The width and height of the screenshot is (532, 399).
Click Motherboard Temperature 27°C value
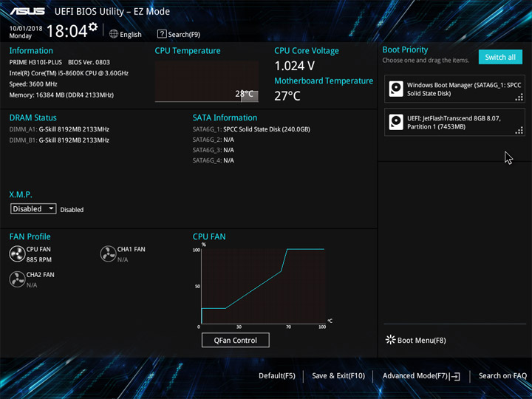pyautogui.click(x=287, y=96)
